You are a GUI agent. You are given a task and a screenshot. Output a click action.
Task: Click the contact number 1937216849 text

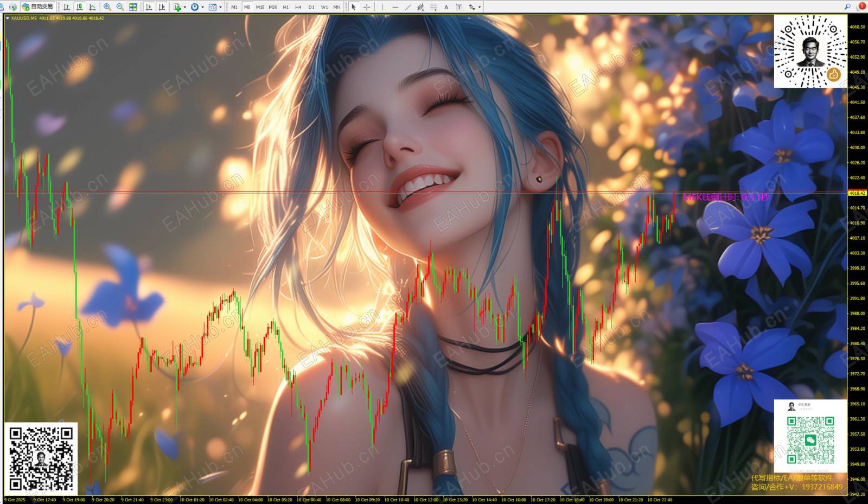[x=822, y=487]
